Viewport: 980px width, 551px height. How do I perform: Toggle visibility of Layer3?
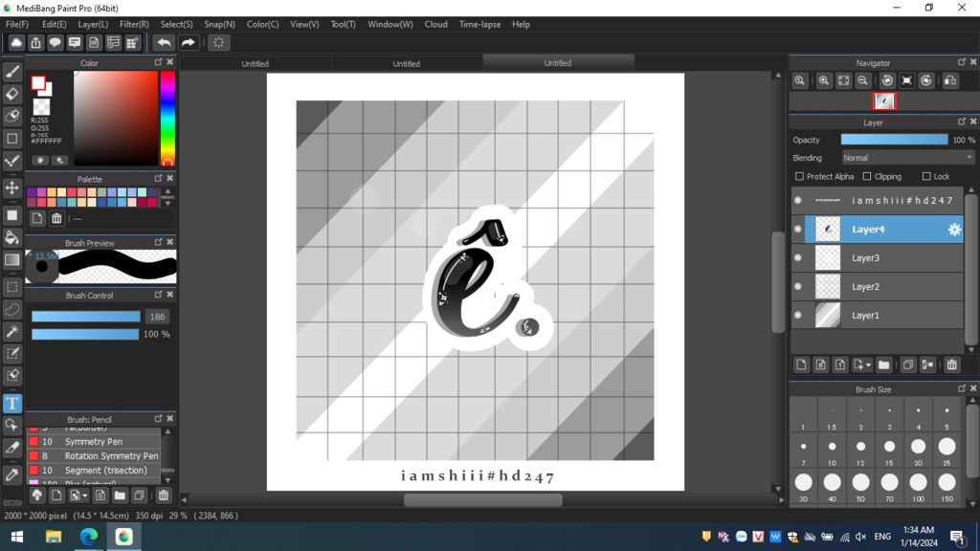coord(798,258)
